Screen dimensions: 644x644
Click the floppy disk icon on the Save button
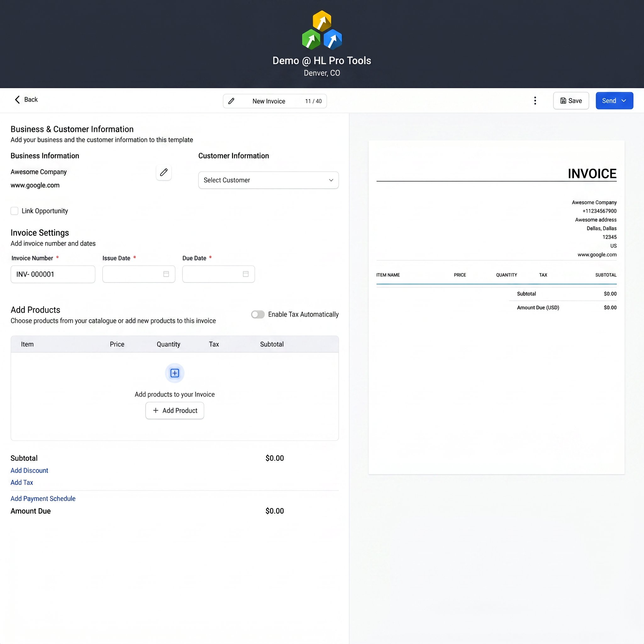563,101
